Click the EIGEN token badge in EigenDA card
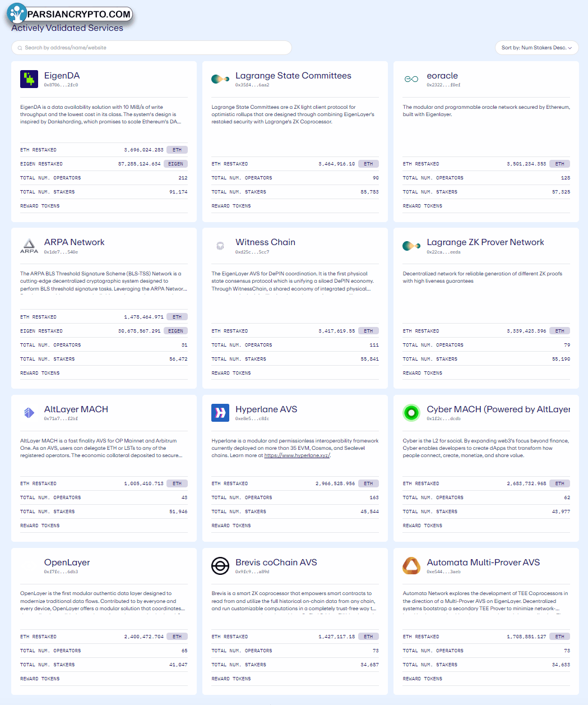Image resolution: width=588 pixels, height=705 pixels. (176, 164)
